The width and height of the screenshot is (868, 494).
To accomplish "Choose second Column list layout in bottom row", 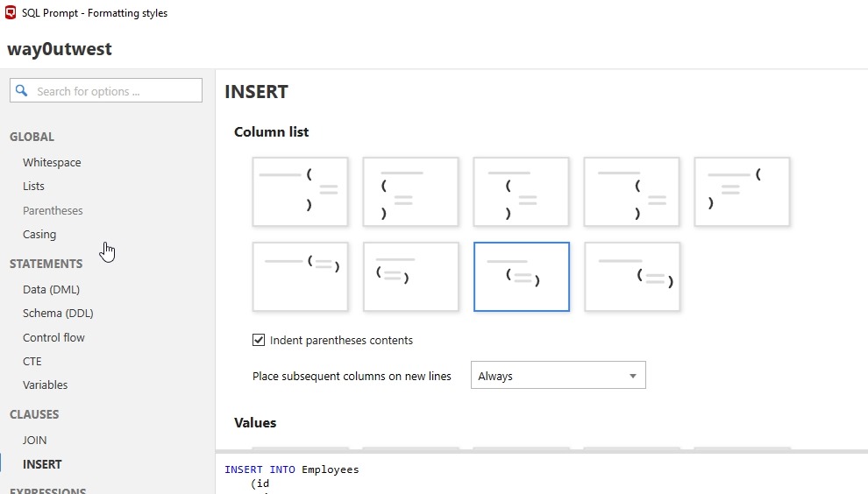I will coord(410,277).
